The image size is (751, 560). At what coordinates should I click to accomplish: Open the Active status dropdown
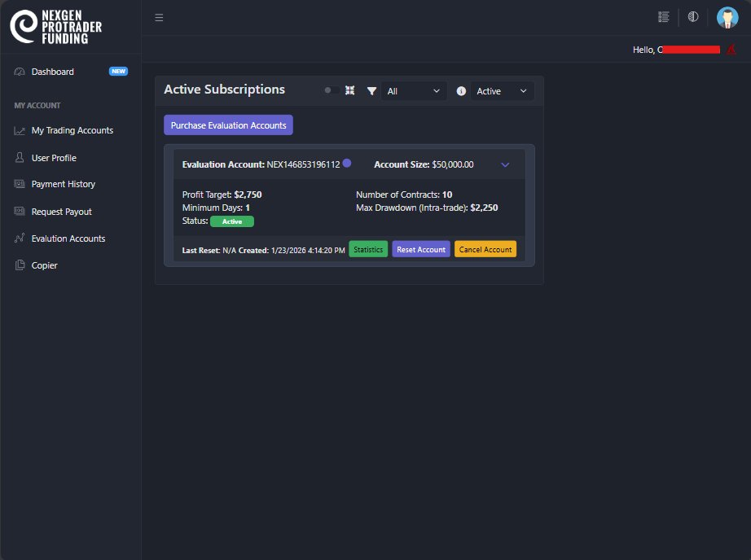(502, 91)
